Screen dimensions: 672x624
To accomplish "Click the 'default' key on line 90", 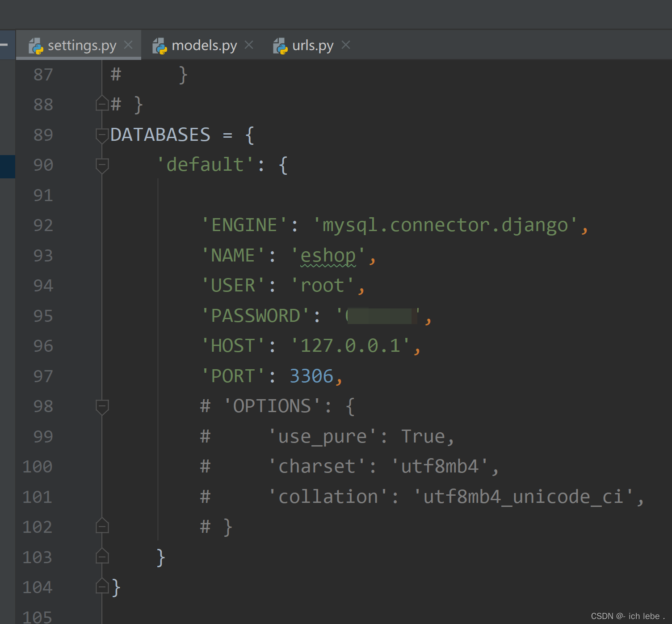I will [x=205, y=165].
